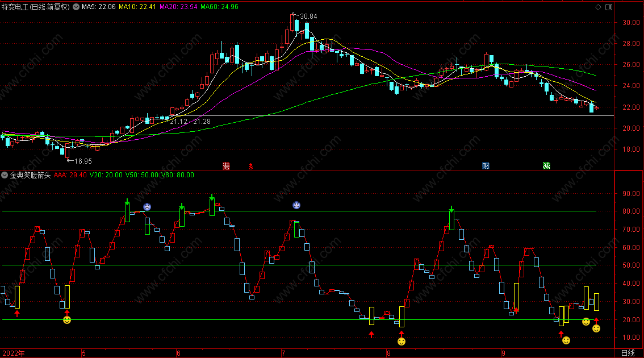This screenshot has width=644, height=358.
Task: Open the dropdown beside 特变电工 chart title
Action: pos(76,7)
